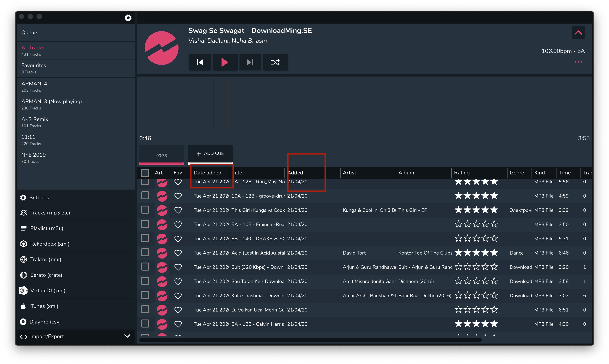Sort by Rating column header
This screenshot has height=364, width=609.
pyautogui.click(x=462, y=173)
